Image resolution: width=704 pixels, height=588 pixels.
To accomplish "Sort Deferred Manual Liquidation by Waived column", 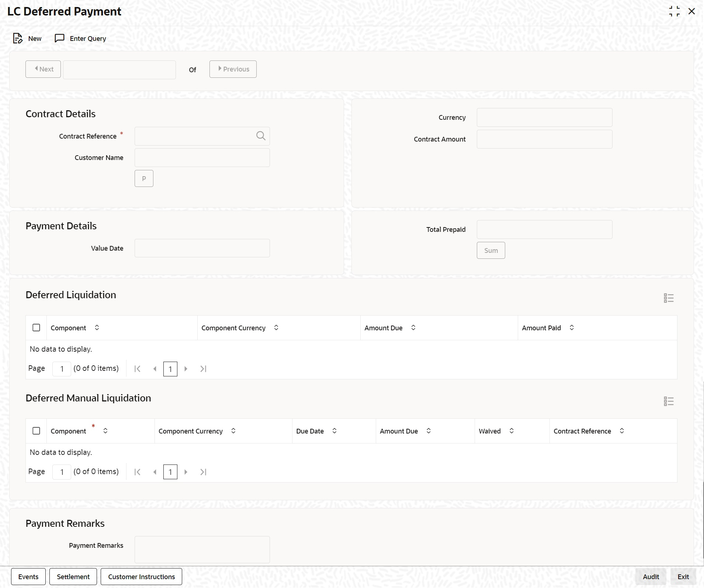I will click(x=511, y=431).
